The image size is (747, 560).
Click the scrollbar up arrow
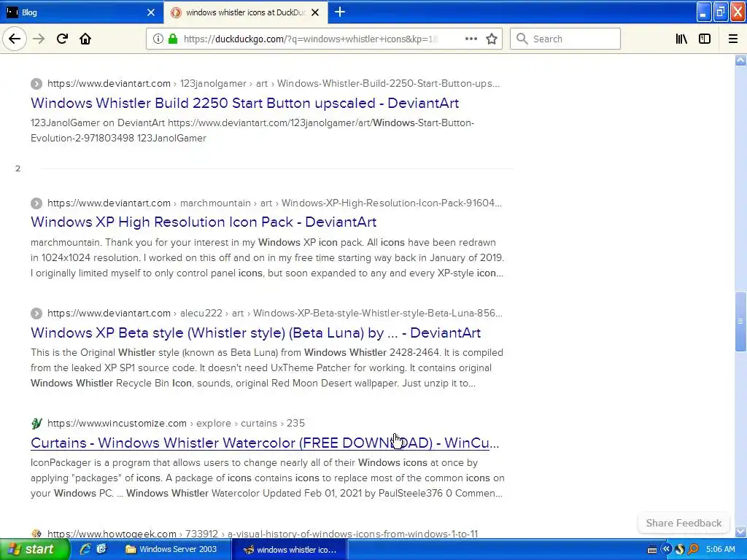[x=740, y=60]
